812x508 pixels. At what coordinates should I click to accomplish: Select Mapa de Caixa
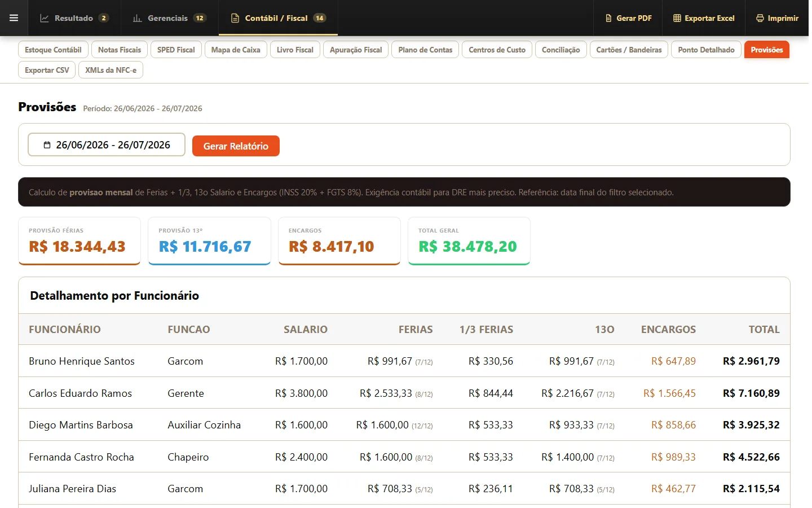click(x=236, y=50)
